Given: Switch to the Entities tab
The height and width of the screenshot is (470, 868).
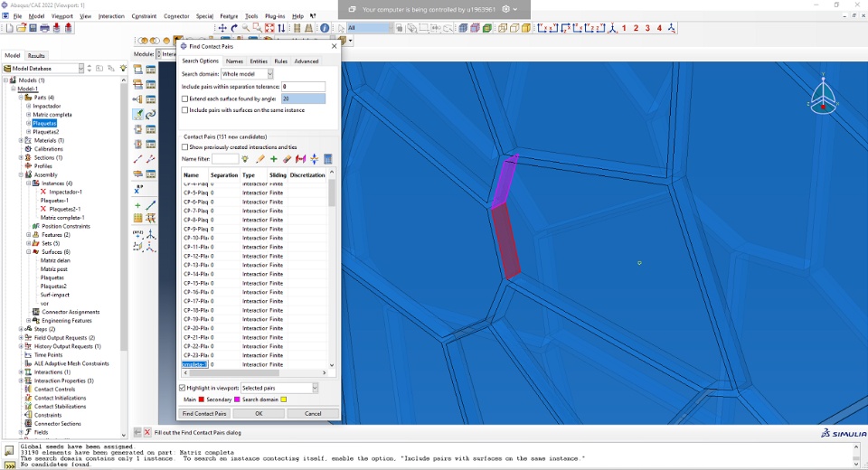Looking at the screenshot, I should (x=259, y=61).
